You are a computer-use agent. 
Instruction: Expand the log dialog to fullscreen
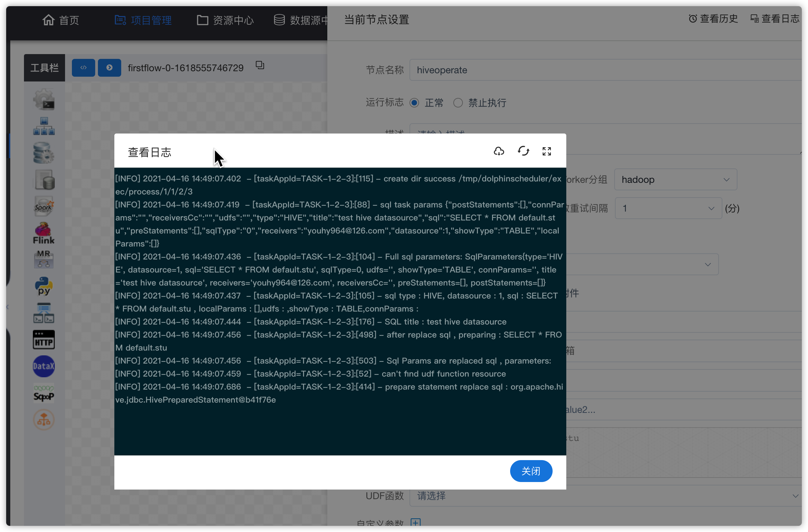point(547,151)
